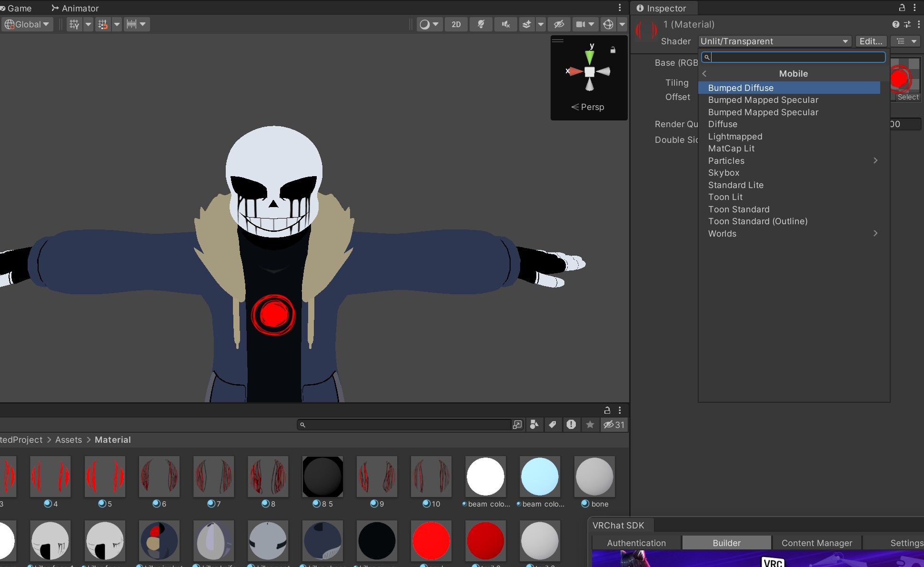The height and width of the screenshot is (567, 924).
Task: Open the material preset slider icon
Action: (907, 24)
